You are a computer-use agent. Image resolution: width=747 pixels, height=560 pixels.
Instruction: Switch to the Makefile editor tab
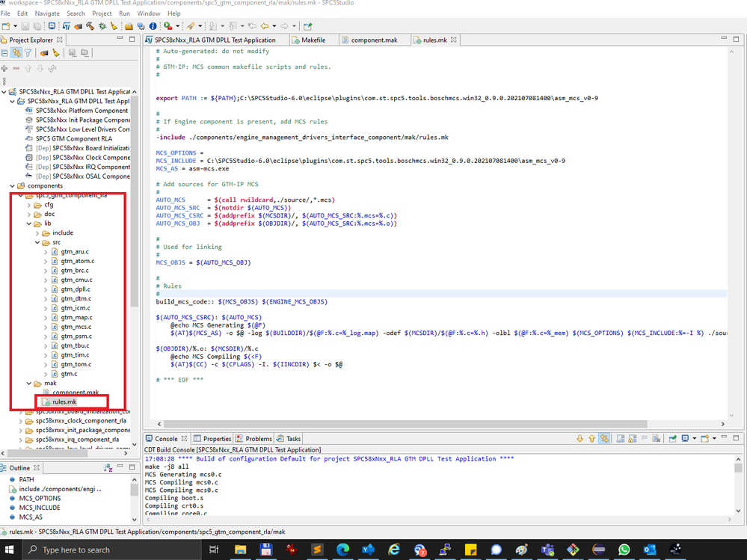313,40
